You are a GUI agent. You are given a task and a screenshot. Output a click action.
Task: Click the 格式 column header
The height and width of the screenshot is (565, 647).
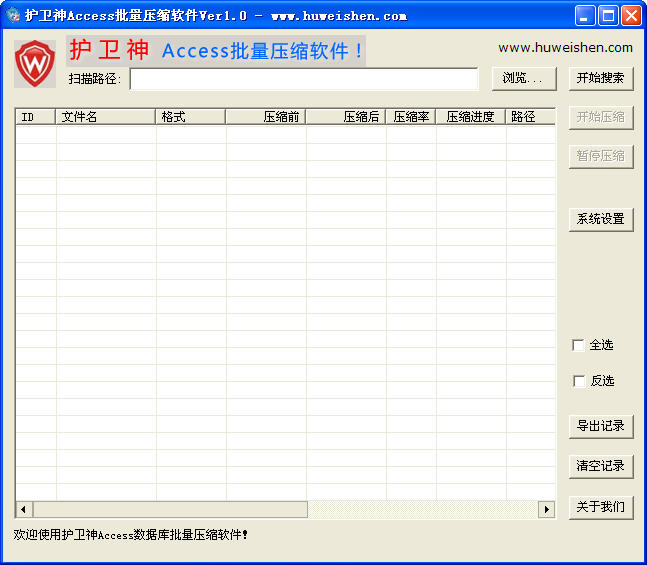pyautogui.click(x=190, y=117)
